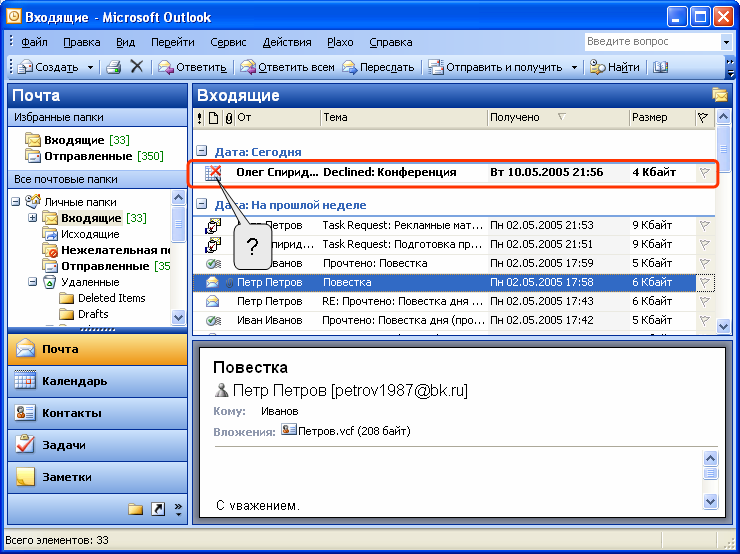Select the RE: Прочтено: Повестка дня message
Screen dimensions: 740x554
(453, 301)
